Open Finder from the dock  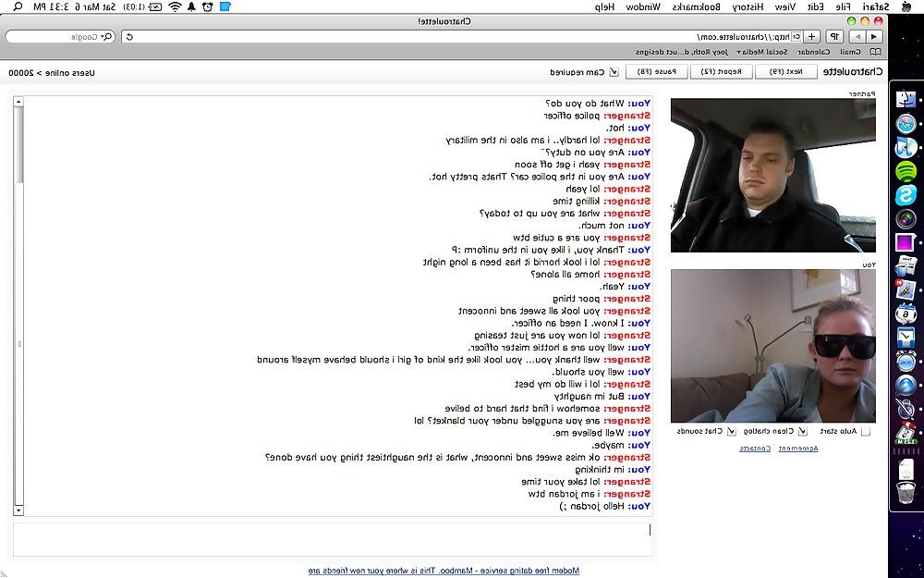tap(906, 99)
